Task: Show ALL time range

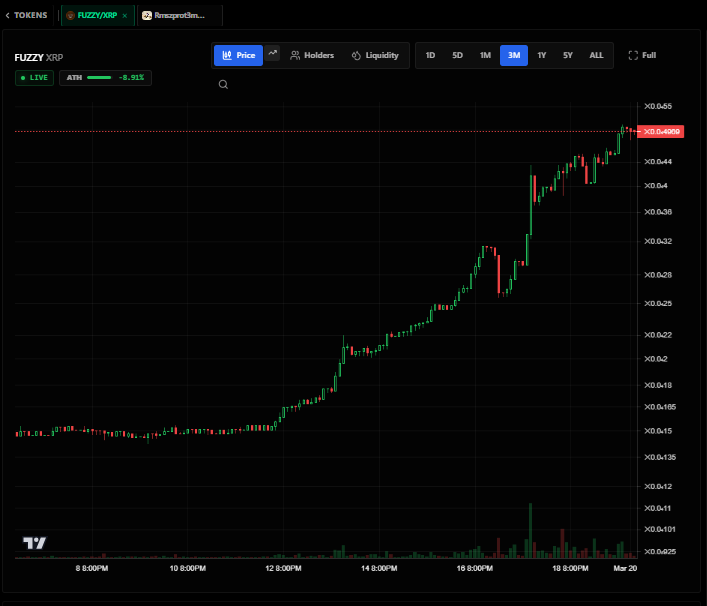Action: tap(596, 55)
